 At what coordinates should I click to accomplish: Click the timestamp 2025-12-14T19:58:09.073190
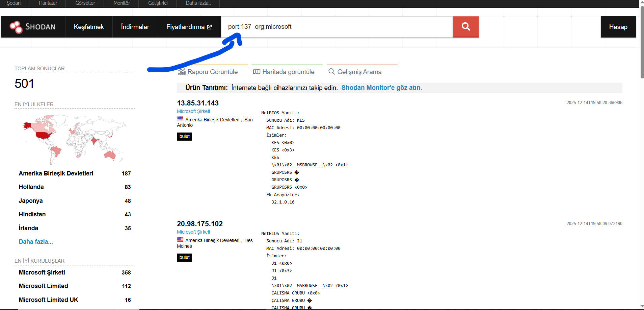coord(594,223)
